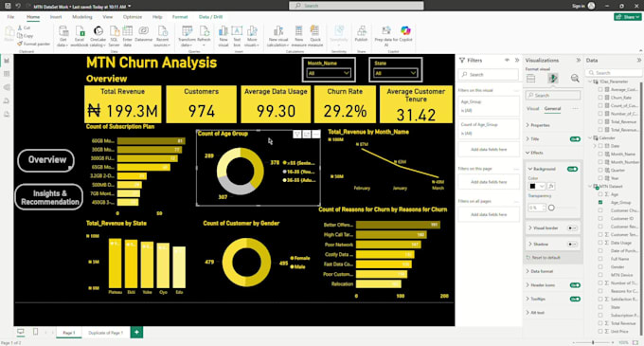Open the View ribbon tab
The height and width of the screenshot is (346, 644).
coord(108,17)
